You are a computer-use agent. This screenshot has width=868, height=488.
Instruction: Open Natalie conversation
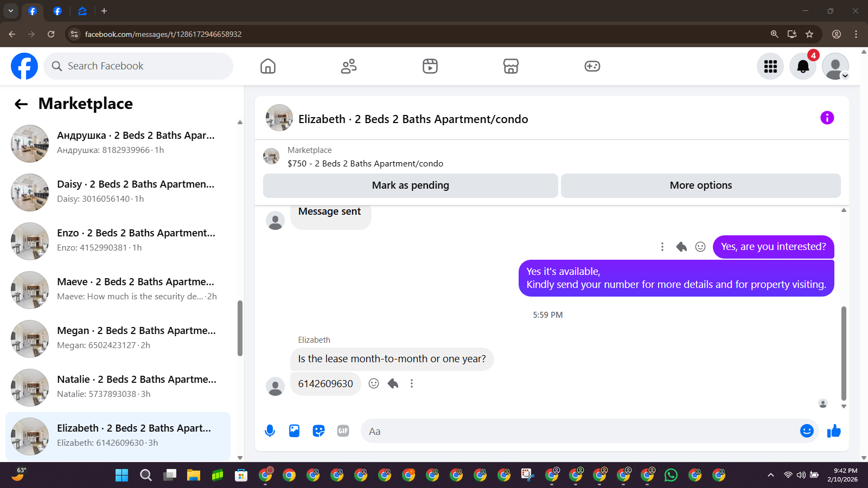[118, 387]
